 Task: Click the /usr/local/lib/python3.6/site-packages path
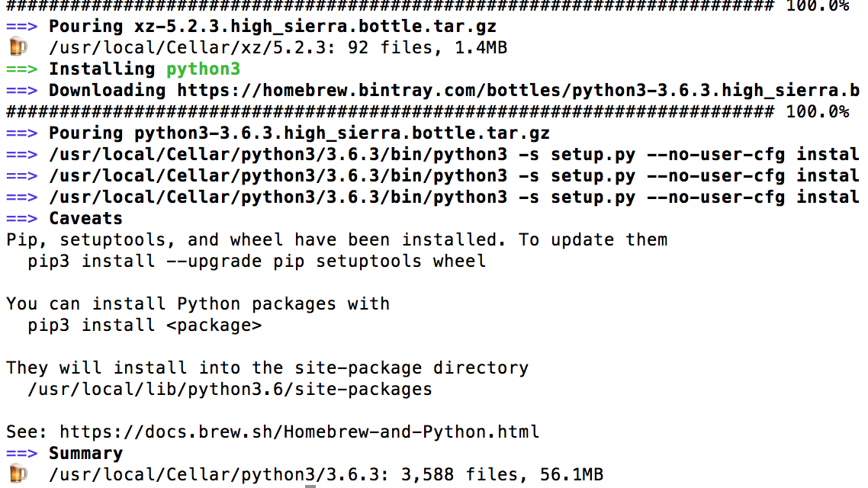tap(230, 390)
